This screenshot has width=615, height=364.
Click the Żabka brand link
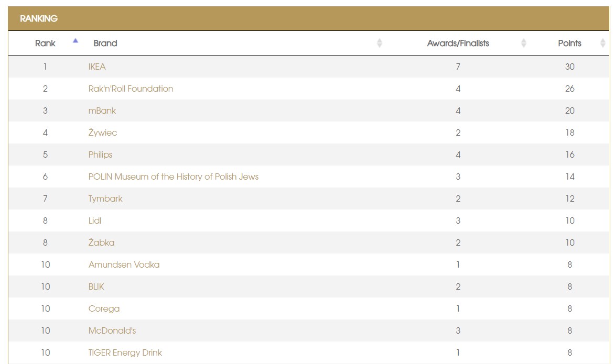coord(101,243)
